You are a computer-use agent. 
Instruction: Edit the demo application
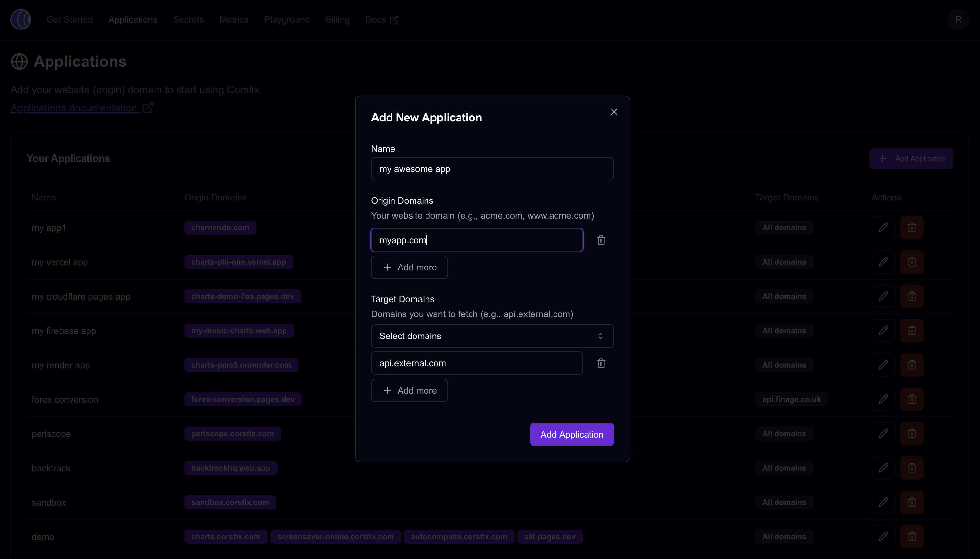pyautogui.click(x=883, y=536)
